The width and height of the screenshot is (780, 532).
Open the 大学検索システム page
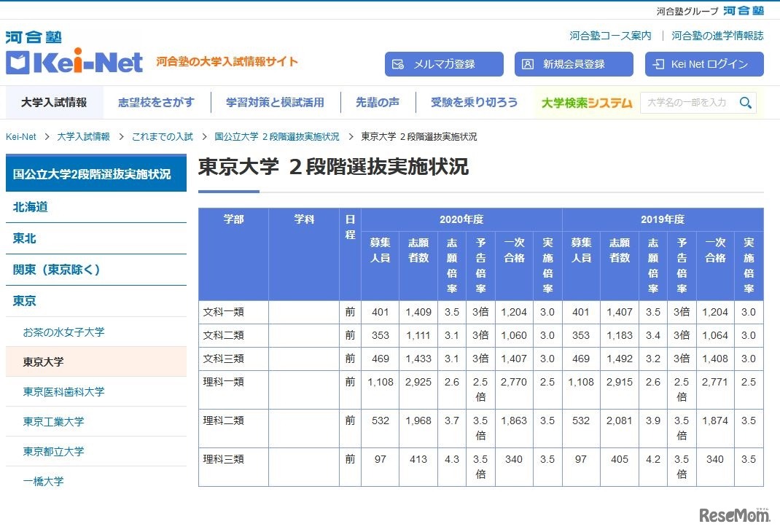point(587,103)
